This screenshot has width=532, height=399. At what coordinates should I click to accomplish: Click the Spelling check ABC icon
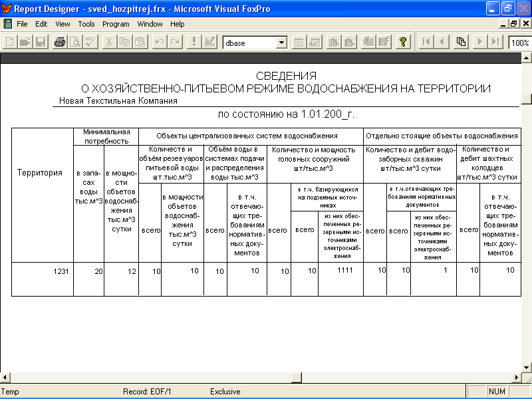coord(90,42)
